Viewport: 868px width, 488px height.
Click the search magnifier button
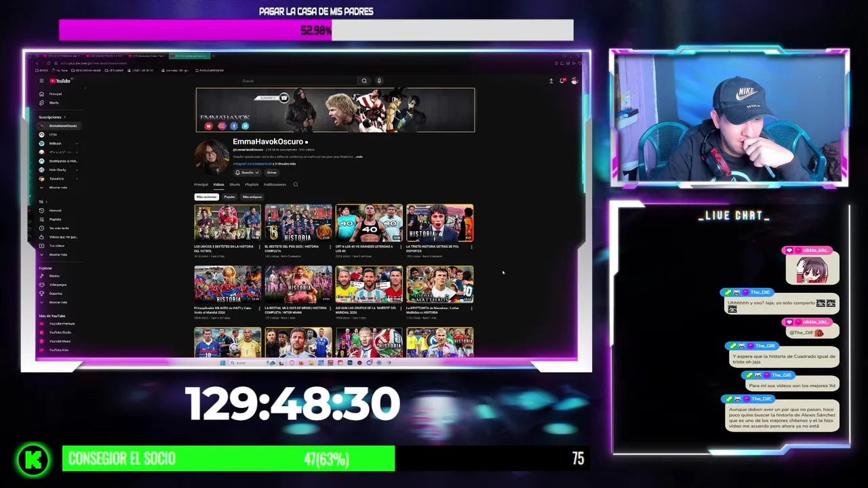(364, 81)
